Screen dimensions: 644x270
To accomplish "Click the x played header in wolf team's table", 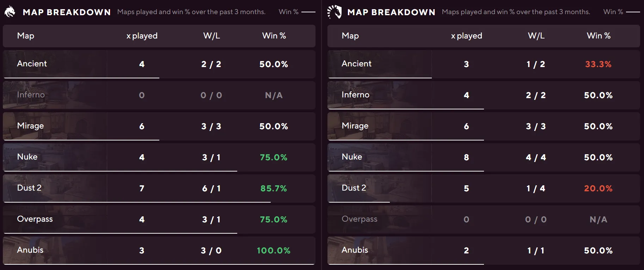I will [142, 36].
